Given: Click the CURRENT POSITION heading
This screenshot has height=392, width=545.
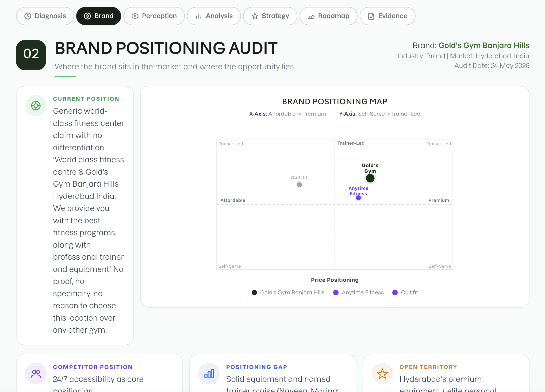Looking at the screenshot, I should coord(86,99).
